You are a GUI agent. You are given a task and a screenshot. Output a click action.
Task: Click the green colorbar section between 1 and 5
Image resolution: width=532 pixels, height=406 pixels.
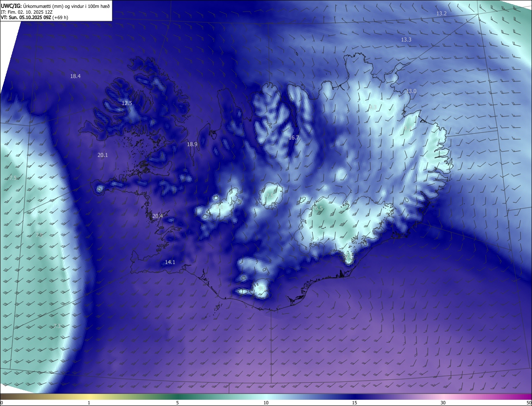pos(133,396)
